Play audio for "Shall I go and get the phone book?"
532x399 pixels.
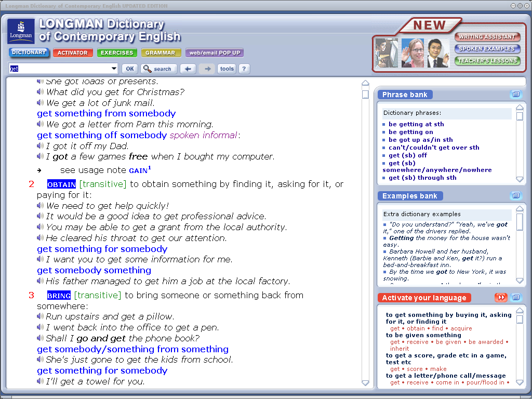40,338
